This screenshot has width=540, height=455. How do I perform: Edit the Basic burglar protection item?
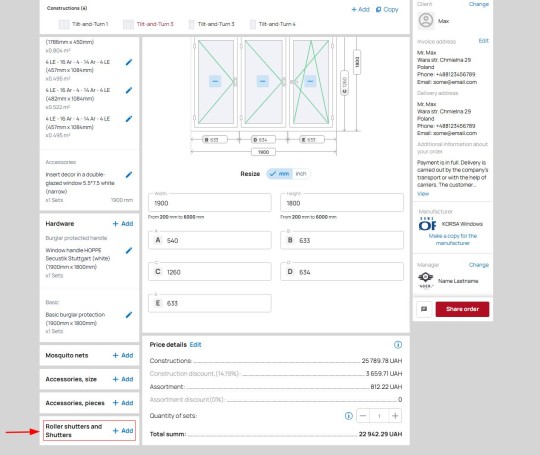pyautogui.click(x=129, y=315)
